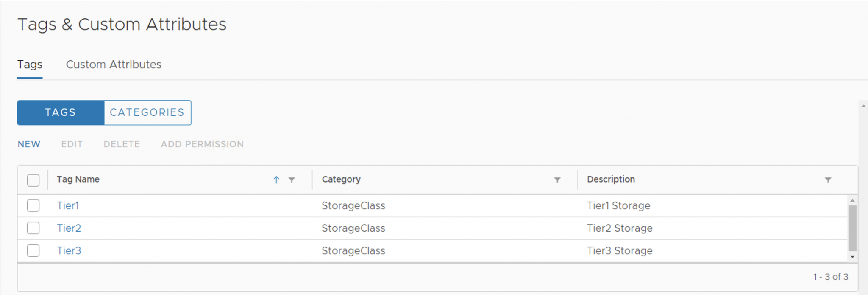Image resolution: width=868 pixels, height=295 pixels.
Task: Click the TAGS view button
Action: click(x=61, y=112)
